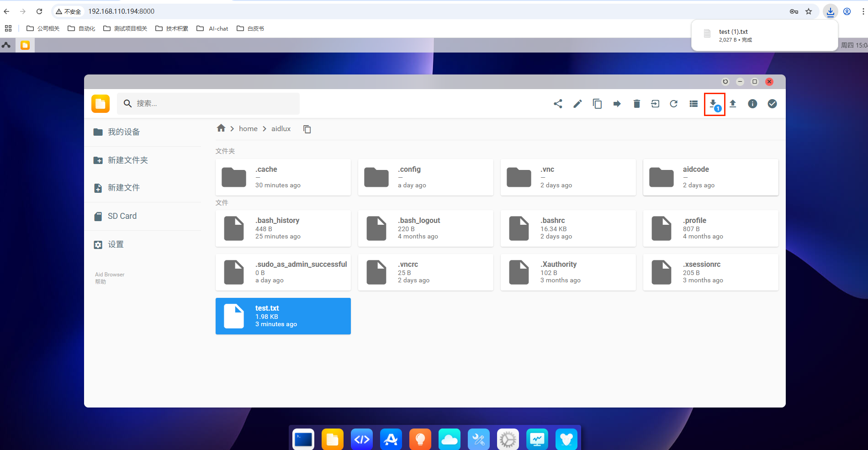Navigate to home in the breadcrumb

pyautogui.click(x=248, y=129)
